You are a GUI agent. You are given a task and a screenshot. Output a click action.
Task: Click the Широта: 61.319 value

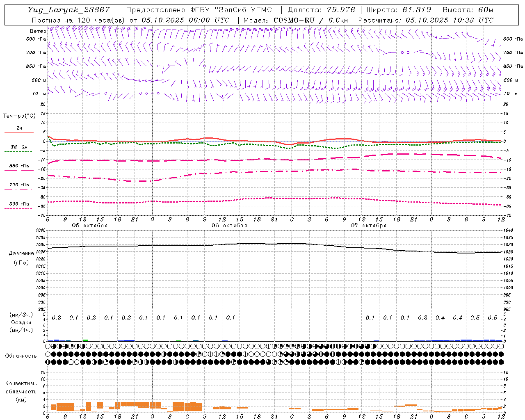pyautogui.click(x=399, y=10)
